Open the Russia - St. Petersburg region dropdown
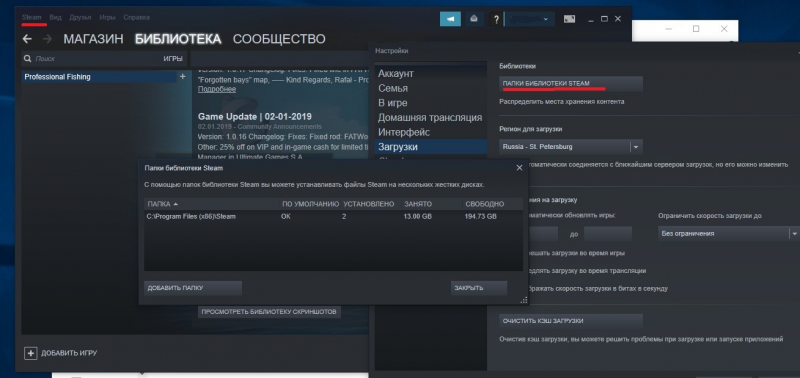The image size is (800, 378). tap(571, 147)
